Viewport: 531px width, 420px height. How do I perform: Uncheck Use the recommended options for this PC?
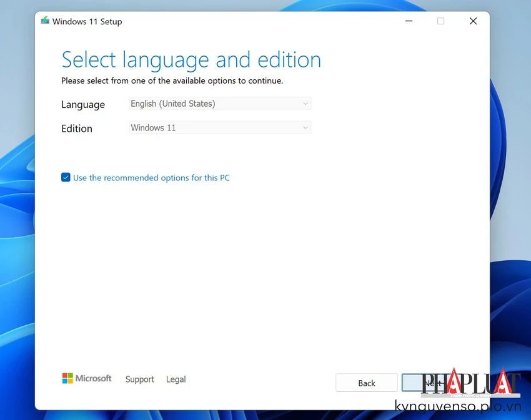click(x=66, y=177)
